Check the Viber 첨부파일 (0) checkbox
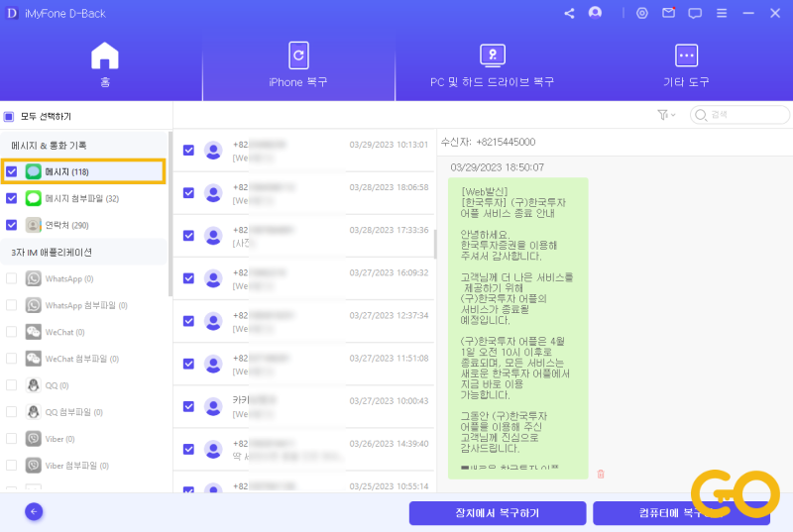 pyautogui.click(x=11, y=466)
